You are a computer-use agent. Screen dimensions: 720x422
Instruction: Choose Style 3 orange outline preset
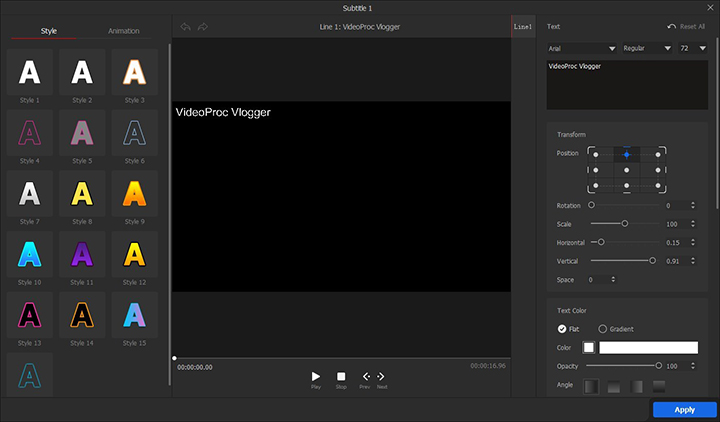pos(135,72)
